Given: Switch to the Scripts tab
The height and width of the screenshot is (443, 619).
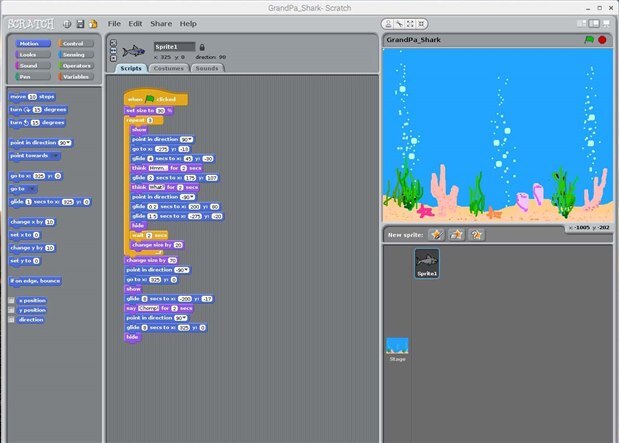Looking at the screenshot, I should [x=131, y=68].
